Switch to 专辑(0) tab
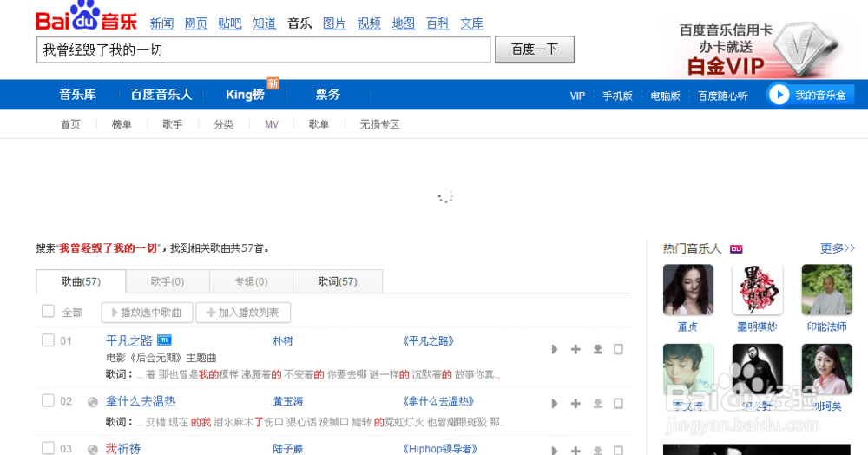The width and height of the screenshot is (868, 455). coord(252,281)
